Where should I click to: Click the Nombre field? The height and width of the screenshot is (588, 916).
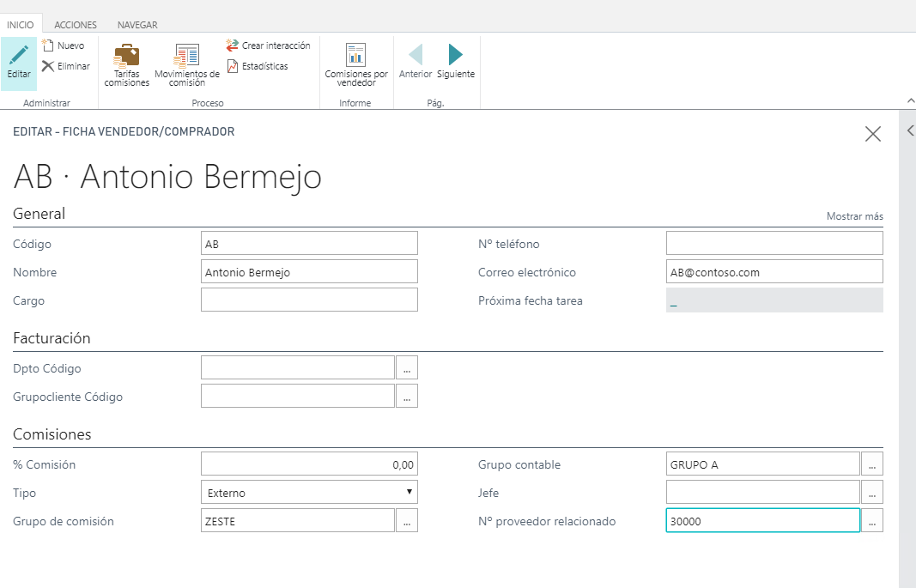tap(309, 271)
